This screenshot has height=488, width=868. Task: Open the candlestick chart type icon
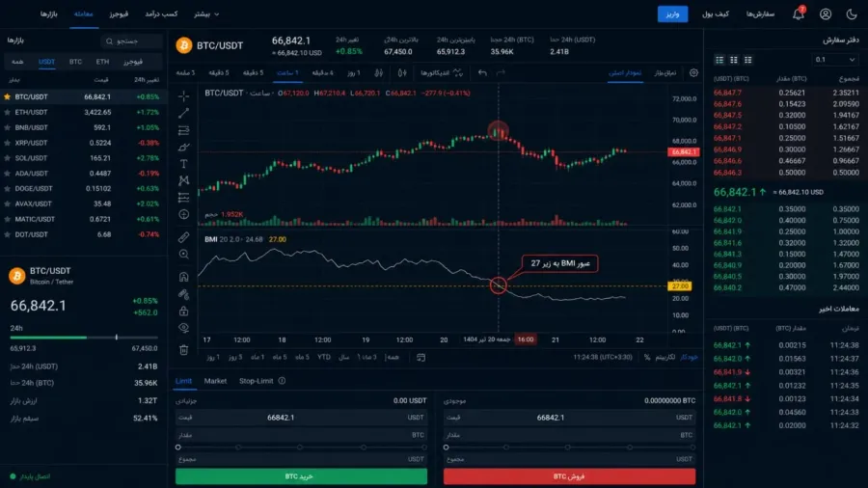(402, 73)
